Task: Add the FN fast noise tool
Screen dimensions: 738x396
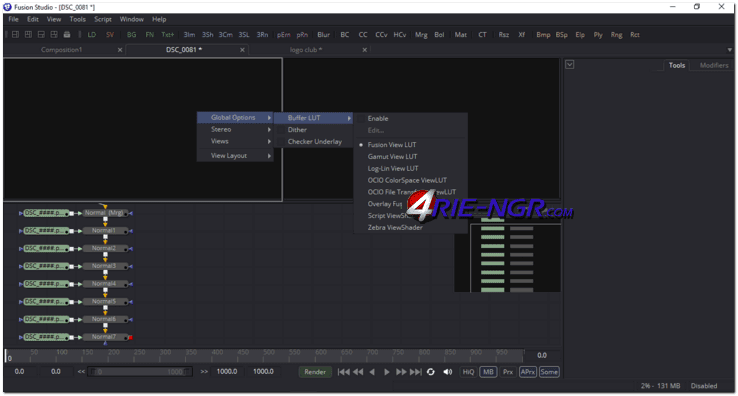Action: pyautogui.click(x=150, y=35)
